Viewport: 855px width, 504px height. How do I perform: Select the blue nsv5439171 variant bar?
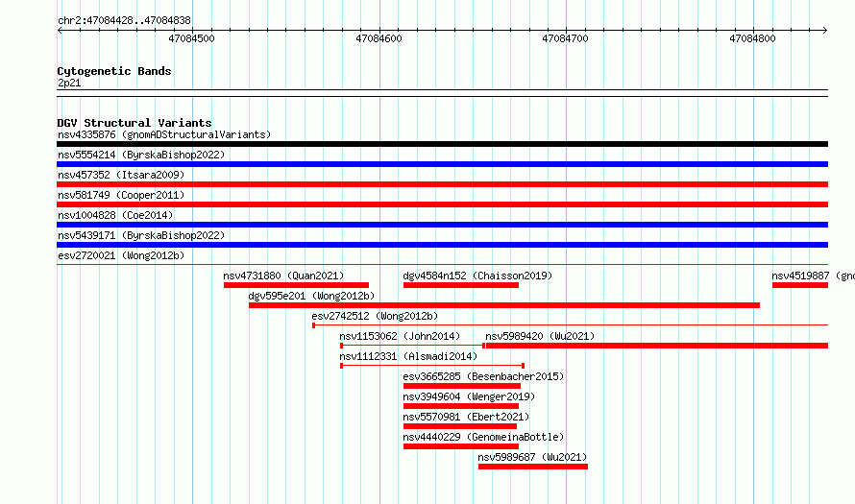click(442, 245)
